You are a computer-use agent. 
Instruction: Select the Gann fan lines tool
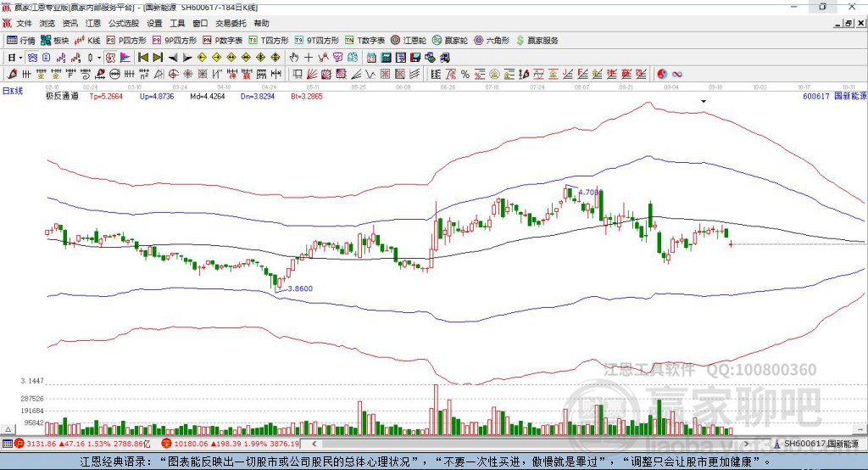click(312, 75)
